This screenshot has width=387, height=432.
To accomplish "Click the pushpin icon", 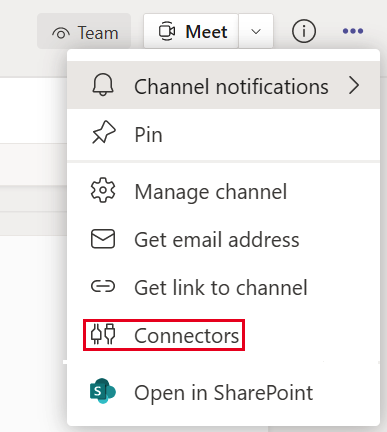I will click(104, 132).
